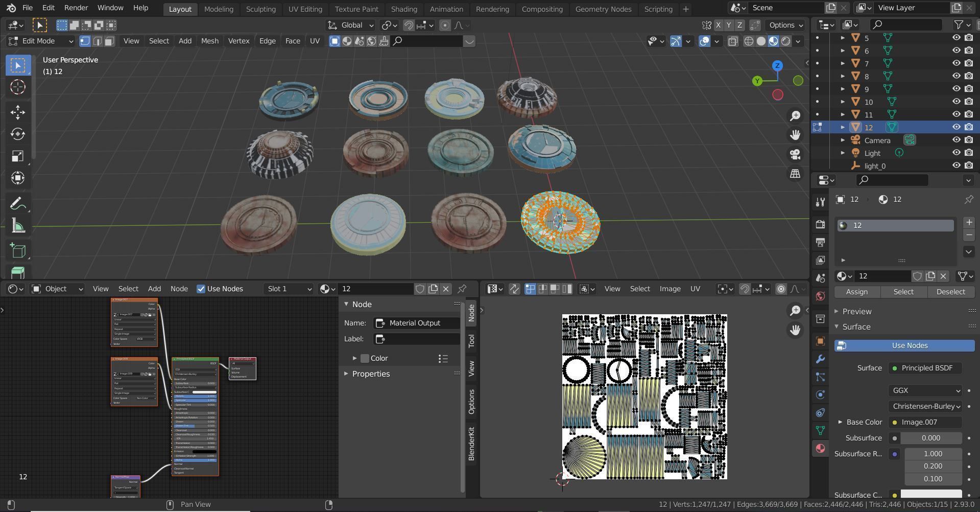Activate the Scale tool
This screenshot has width=980, height=512.
[18, 156]
